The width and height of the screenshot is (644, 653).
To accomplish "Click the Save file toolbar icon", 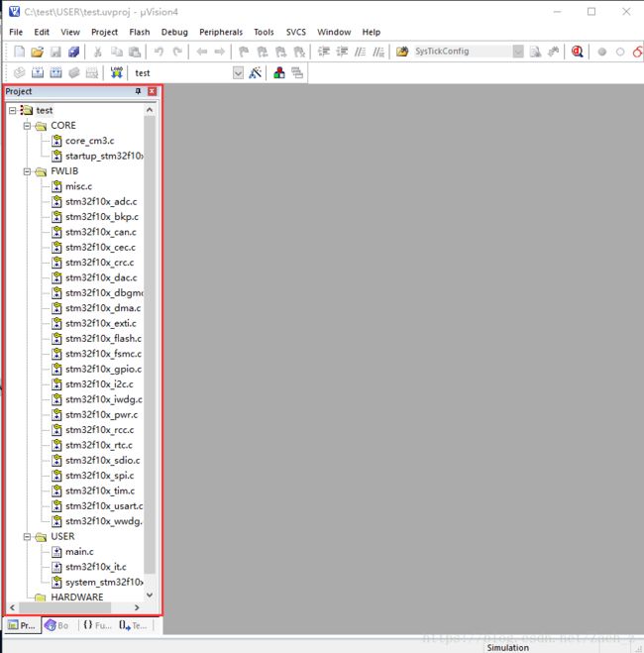I will coord(55,52).
